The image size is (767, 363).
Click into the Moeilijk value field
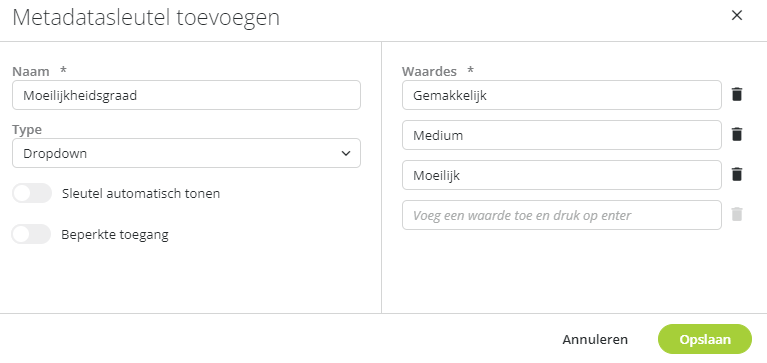click(562, 175)
